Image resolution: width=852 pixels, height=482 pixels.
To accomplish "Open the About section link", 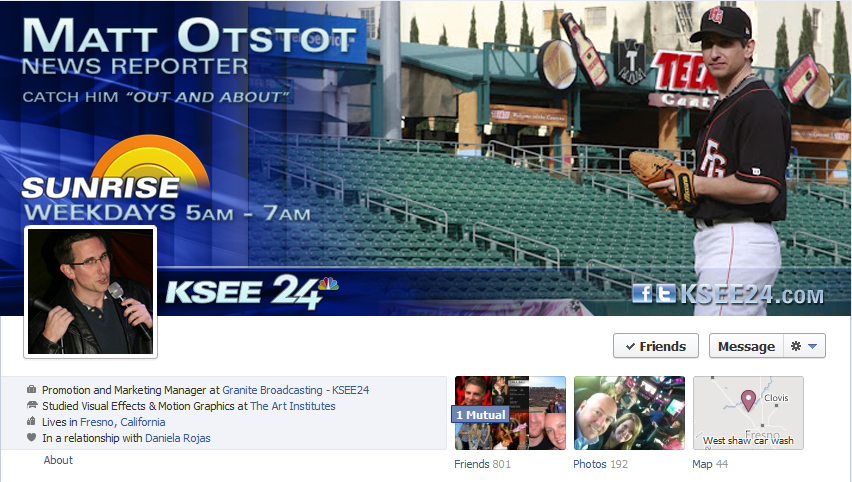I will pos(58,460).
